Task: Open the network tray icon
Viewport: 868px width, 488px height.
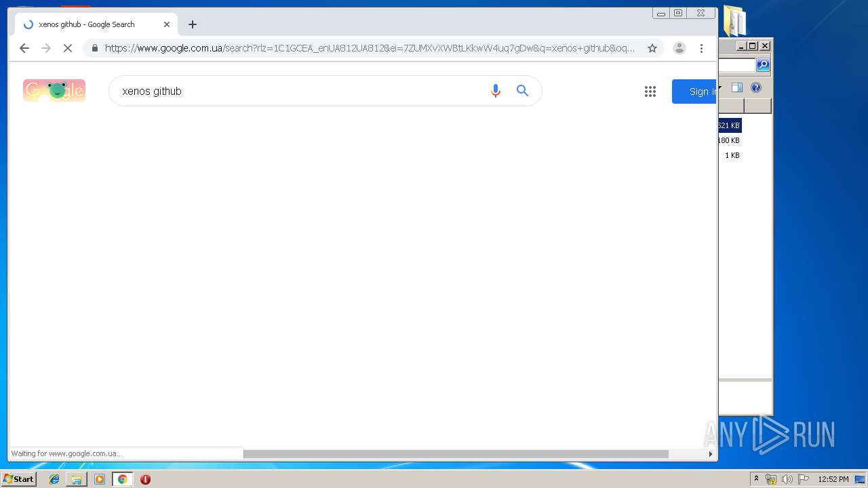Action: pyautogui.click(x=771, y=479)
